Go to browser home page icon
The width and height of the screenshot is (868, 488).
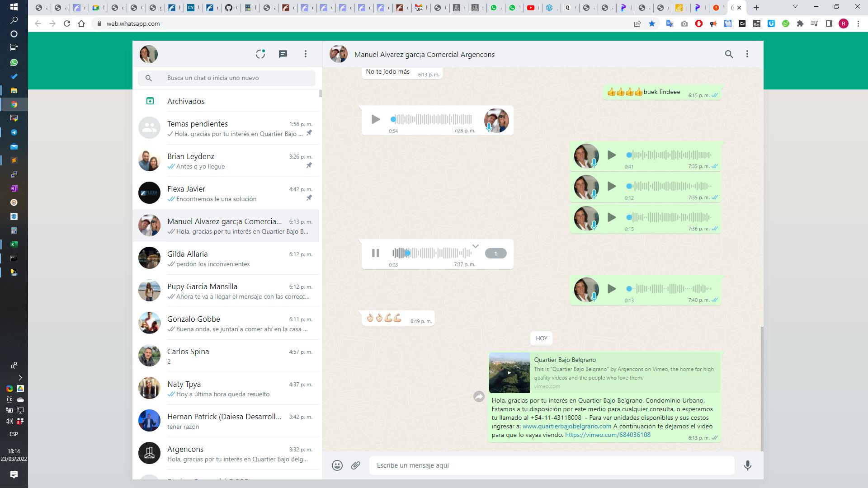coord(81,23)
